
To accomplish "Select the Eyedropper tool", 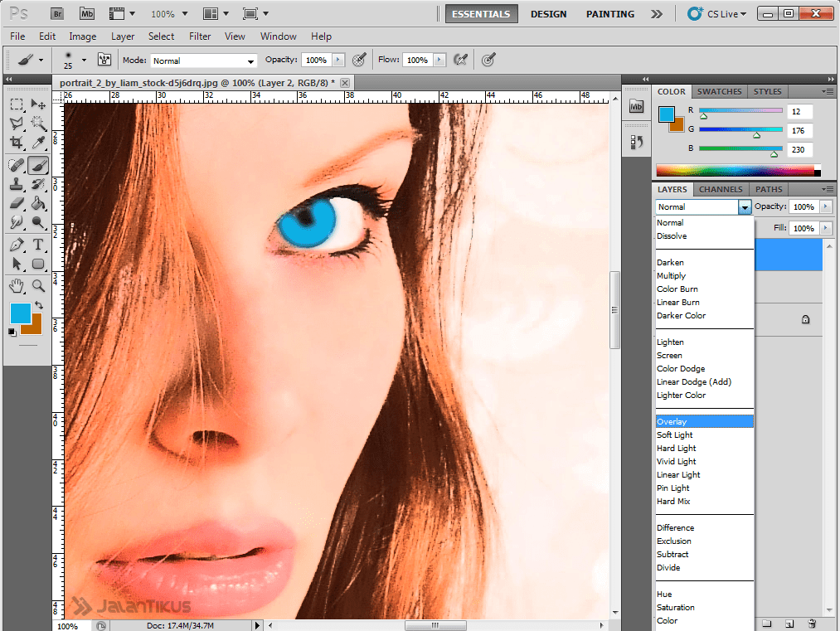I will coord(38,143).
